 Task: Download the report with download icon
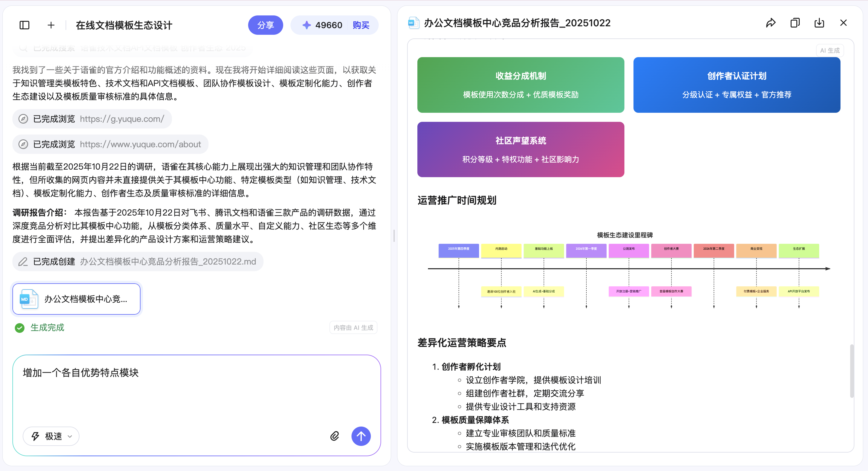(819, 23)
